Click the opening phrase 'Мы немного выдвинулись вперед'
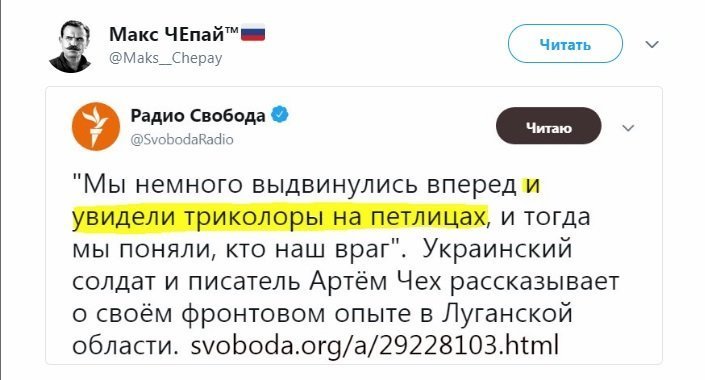The width and height of the screenshot is (705, 380). (x=299, y=185)
